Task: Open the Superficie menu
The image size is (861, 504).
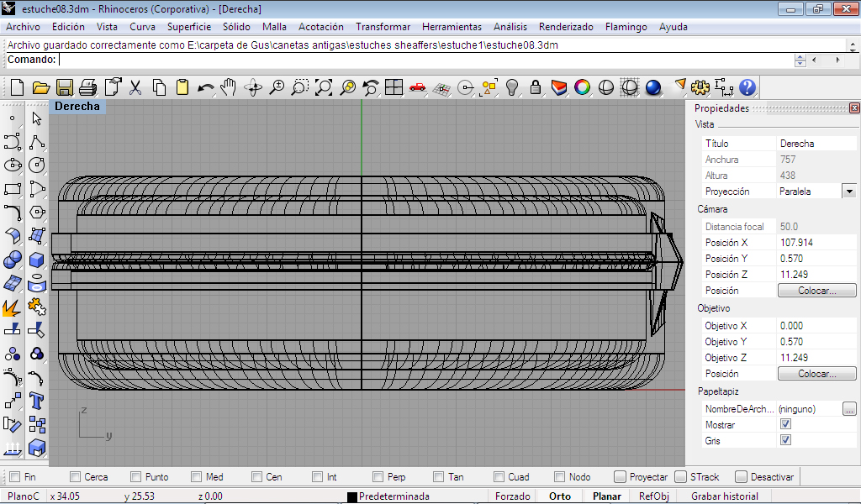Action: click(x=188, y=27)
